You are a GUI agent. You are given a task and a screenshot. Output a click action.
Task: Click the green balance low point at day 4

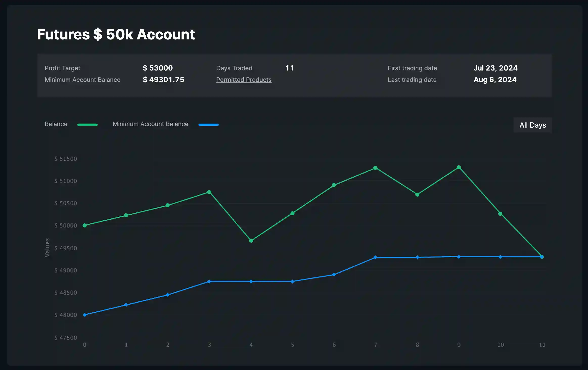coord(251,241)
